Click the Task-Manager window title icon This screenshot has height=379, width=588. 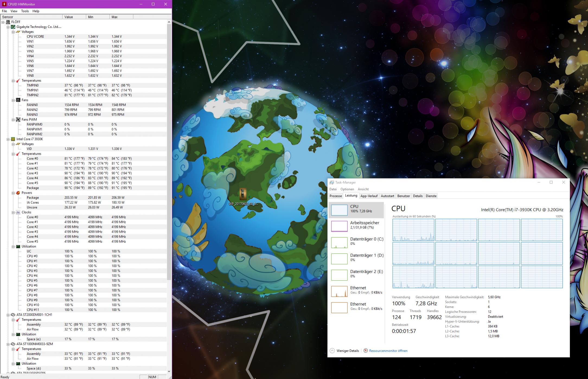pyautogui.click(x=332, y=183)
